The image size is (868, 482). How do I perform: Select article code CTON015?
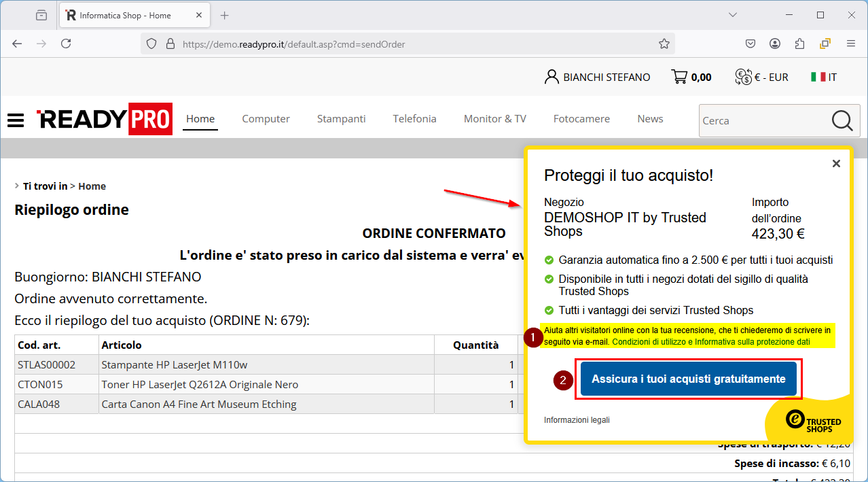(40, 385)
